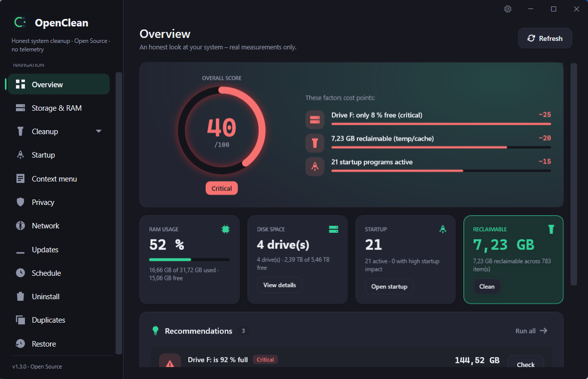588x379 pixels.
Task: Click the overall score 40 ring gauge
Action: click(222, 131)
